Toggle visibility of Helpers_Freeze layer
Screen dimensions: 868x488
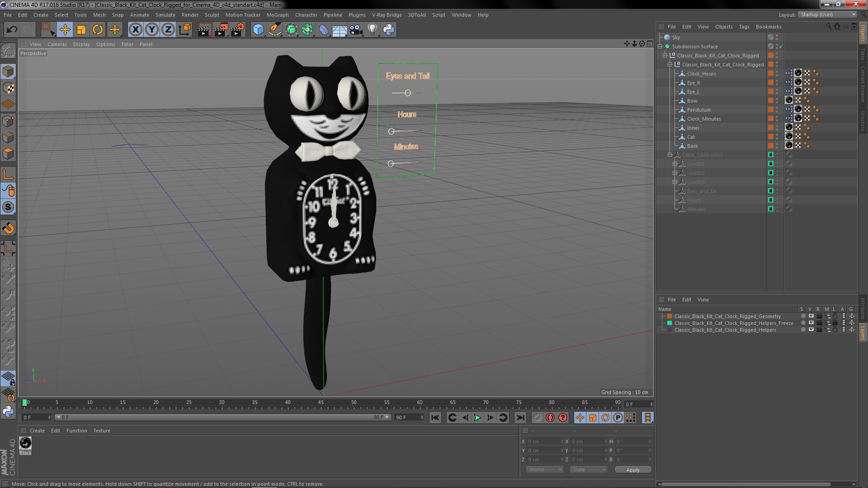click(811, 323)
